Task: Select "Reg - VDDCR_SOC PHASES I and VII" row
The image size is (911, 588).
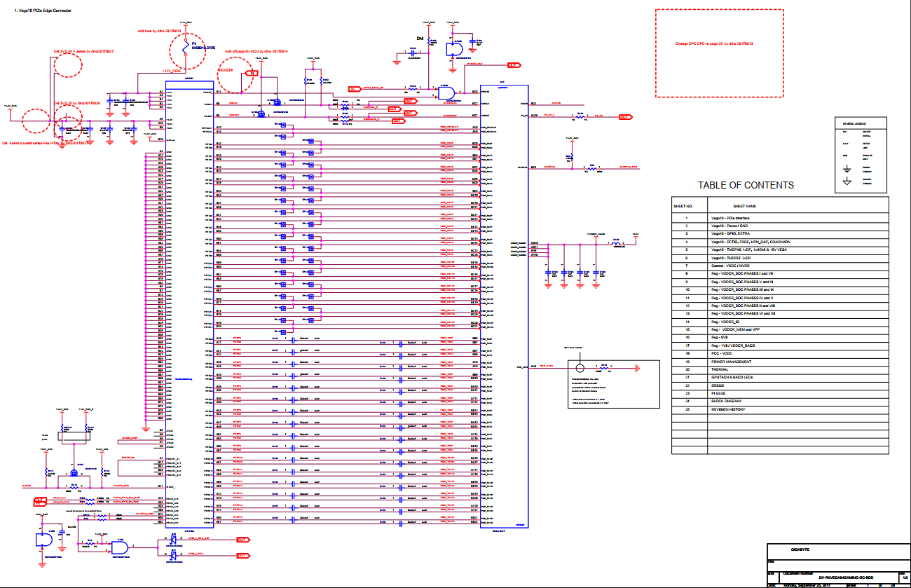Action: [x=780, y=274]
